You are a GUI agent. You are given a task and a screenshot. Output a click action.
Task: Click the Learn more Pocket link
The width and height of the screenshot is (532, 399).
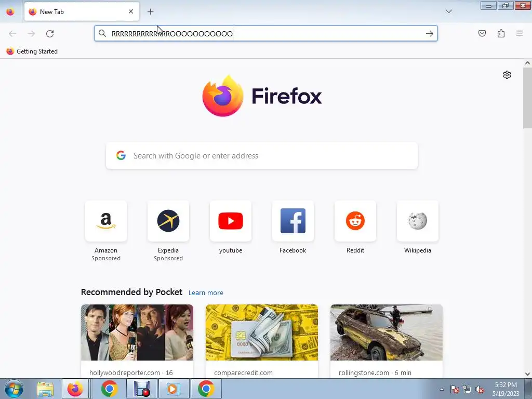206,293
